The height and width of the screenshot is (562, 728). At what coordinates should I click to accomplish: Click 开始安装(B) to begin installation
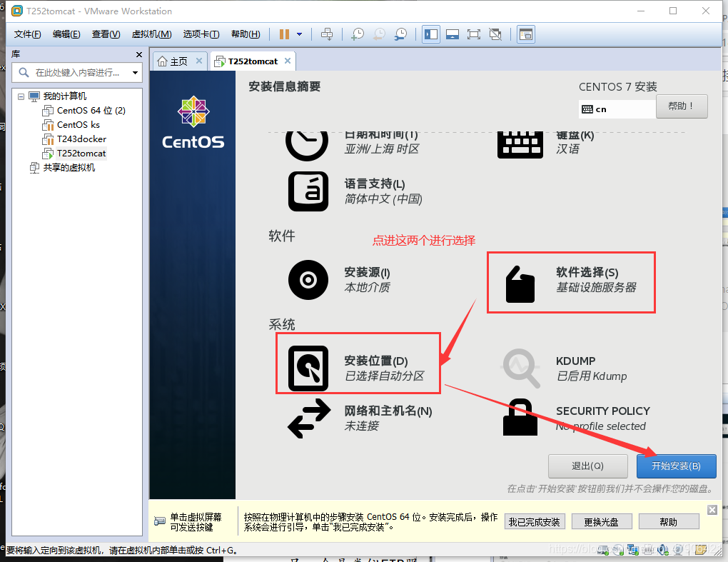click(676, 466)
